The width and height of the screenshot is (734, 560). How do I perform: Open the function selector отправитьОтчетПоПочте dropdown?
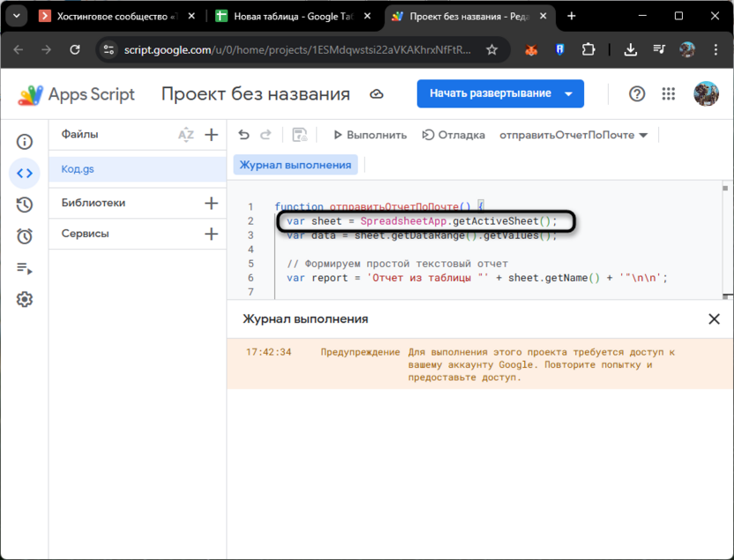573,135
